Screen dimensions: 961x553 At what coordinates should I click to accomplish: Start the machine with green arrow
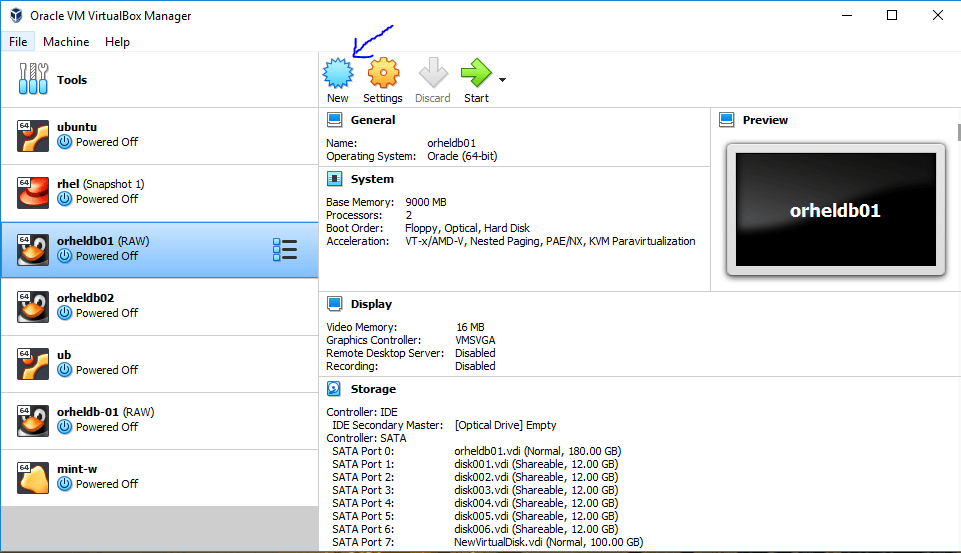[476, 73]
